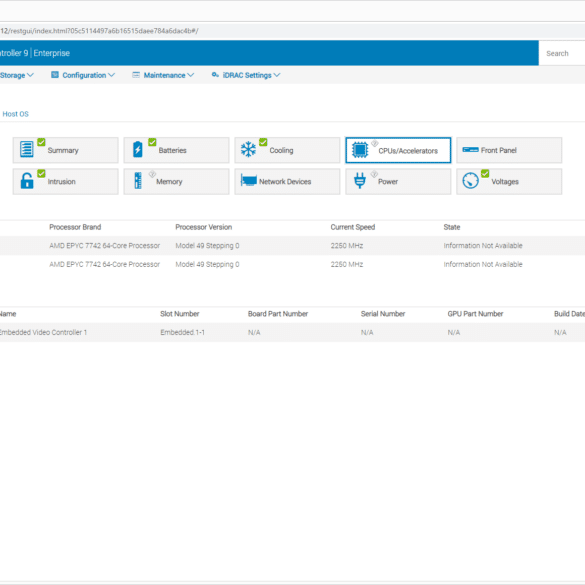585x585 pixels.
Task: Click the Current Speed column header
Action: pos(353,227)
